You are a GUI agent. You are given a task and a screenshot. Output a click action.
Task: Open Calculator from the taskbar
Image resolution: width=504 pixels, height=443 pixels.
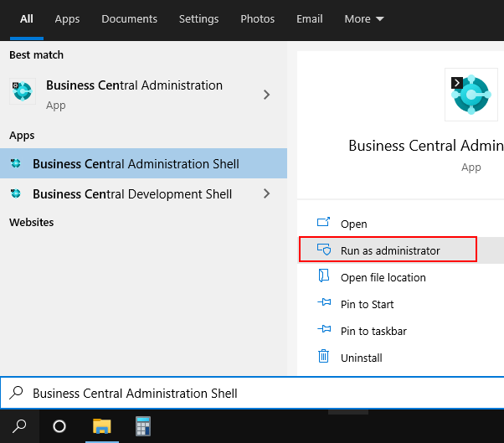143,425
